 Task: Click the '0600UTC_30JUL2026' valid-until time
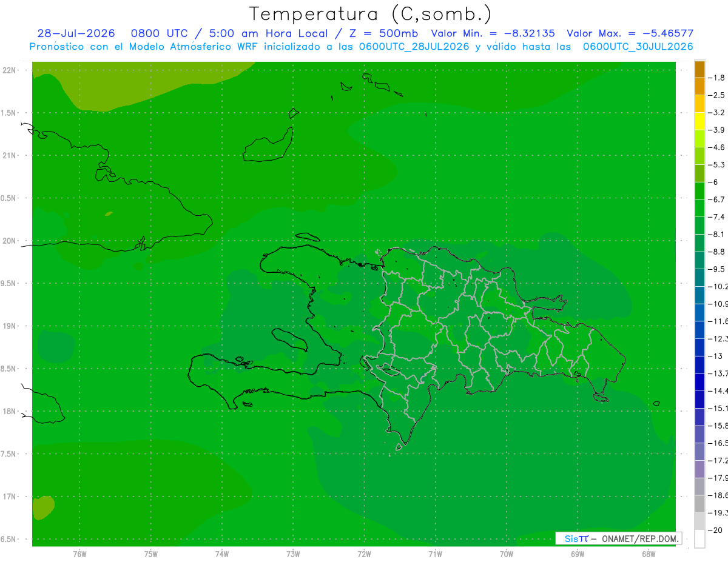pos(638,47)
